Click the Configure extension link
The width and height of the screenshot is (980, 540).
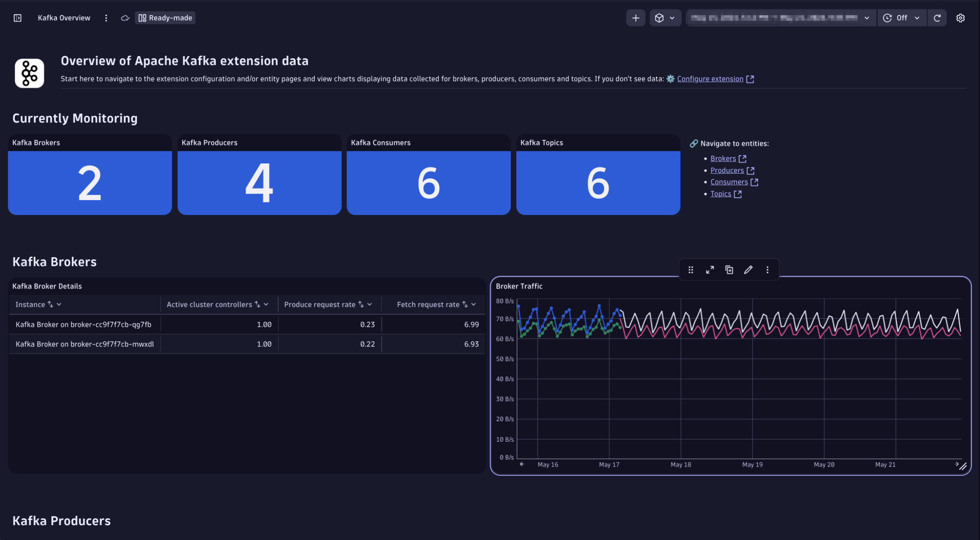click(x=710, y=79)
